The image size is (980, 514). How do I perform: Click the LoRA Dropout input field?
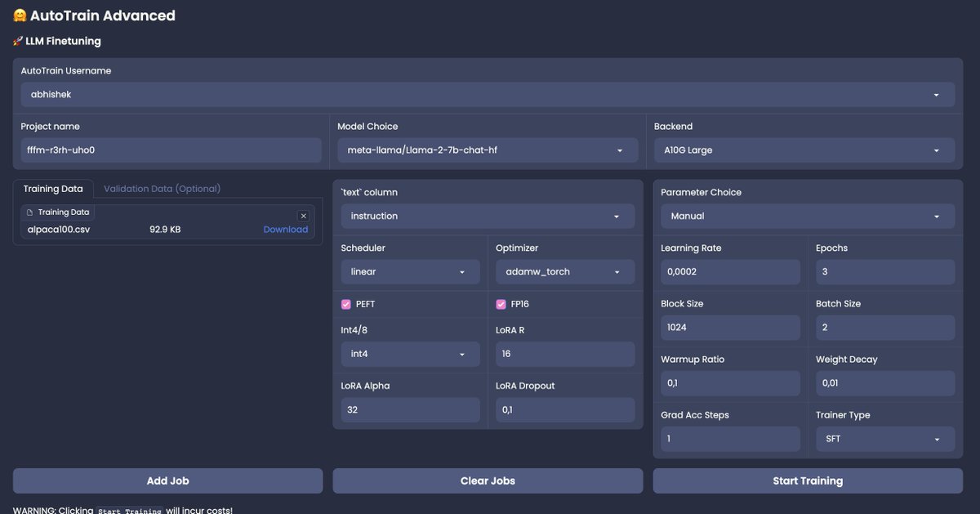tap(564, 409)
